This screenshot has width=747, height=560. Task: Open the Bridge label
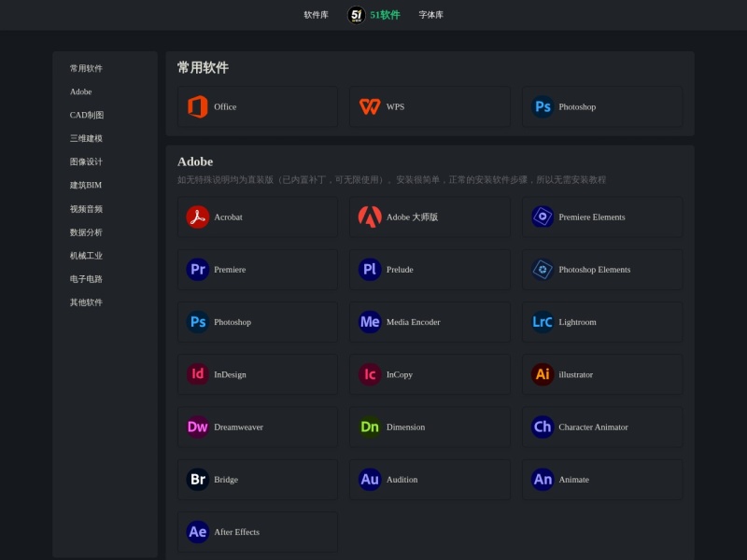click(226, 479)
